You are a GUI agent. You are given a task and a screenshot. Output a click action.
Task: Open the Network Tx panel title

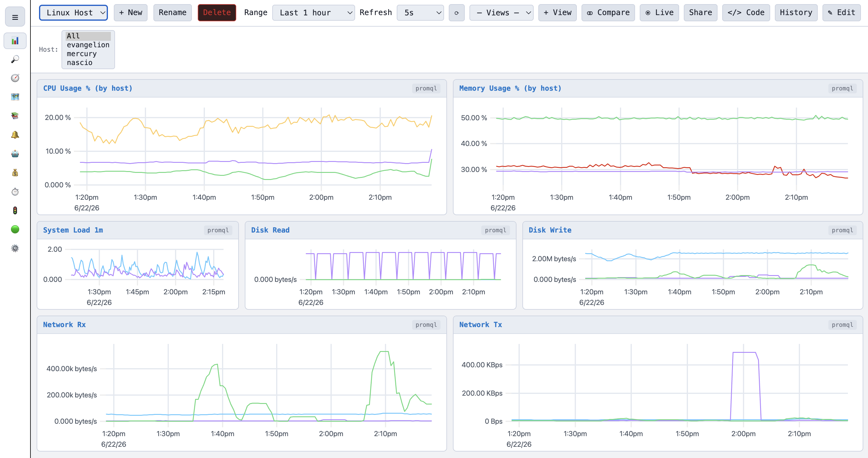[x=480, y=325]
